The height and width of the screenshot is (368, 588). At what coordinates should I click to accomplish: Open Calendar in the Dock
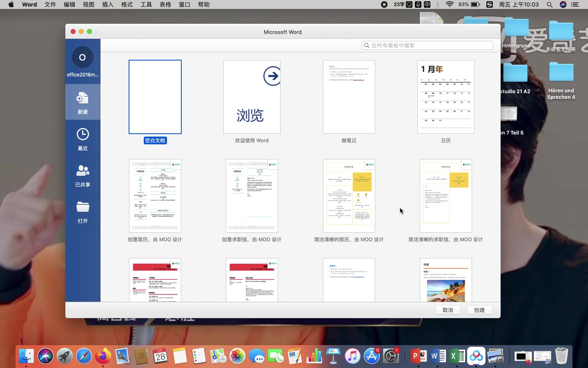click(160, 356)
